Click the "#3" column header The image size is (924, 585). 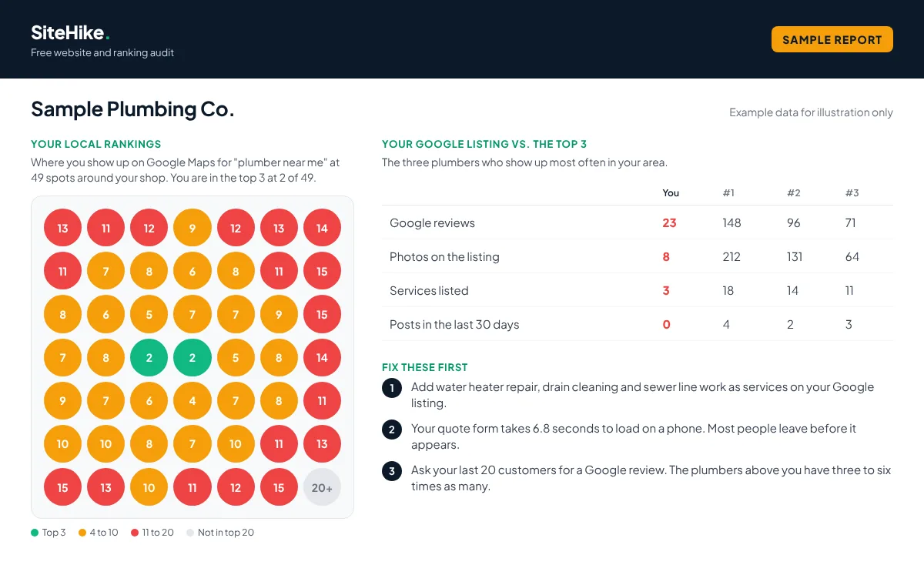pyautogui.click(x=852, y=193)
